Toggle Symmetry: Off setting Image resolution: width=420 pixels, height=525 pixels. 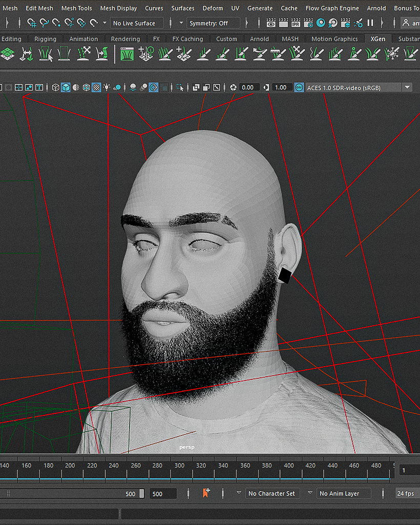pos(214,23)
